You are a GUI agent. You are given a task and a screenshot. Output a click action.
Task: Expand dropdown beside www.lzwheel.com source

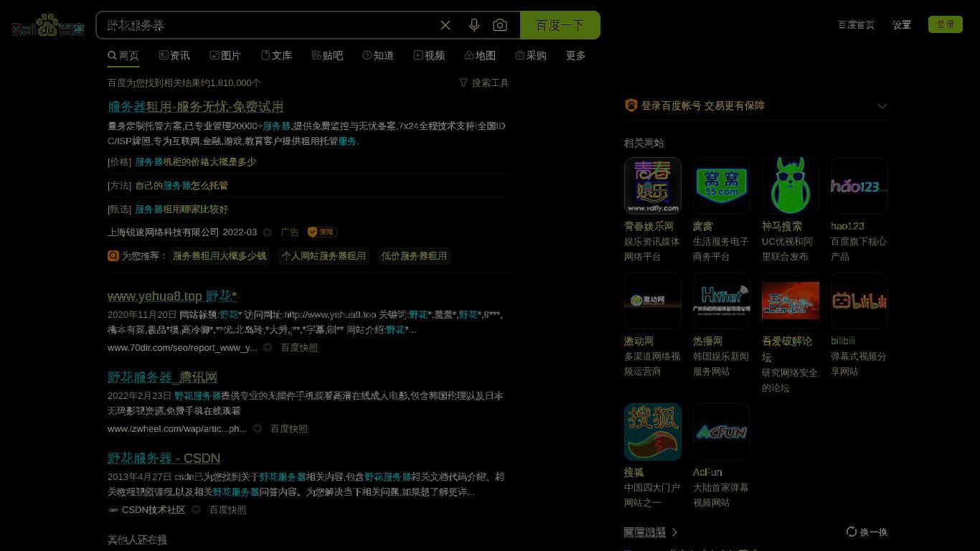click(x=258, y=428)
